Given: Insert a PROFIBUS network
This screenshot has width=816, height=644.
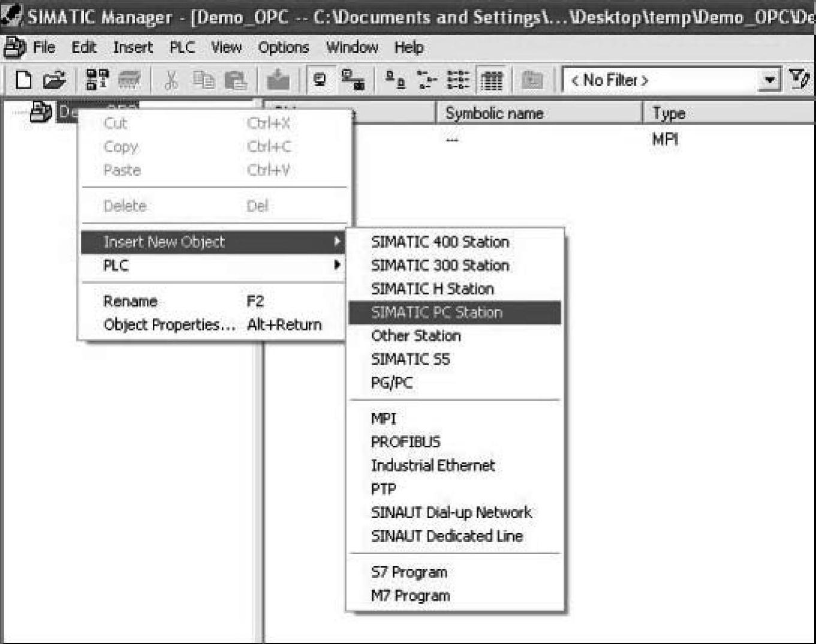Looking at the screenshot, I should point(454,442).
